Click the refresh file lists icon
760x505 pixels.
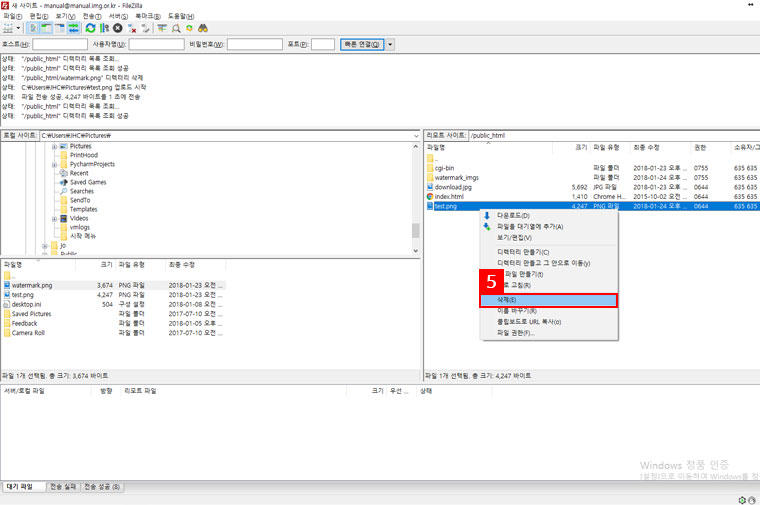coord(90,28)
